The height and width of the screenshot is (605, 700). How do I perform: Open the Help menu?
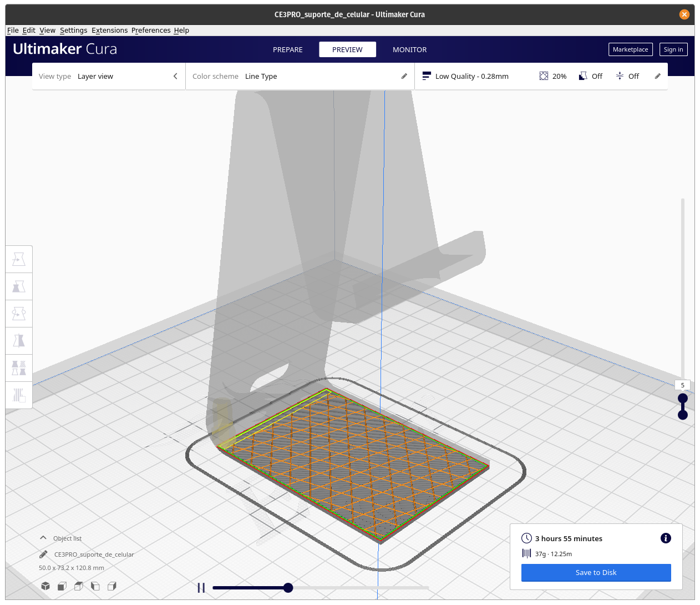point(181,30)
